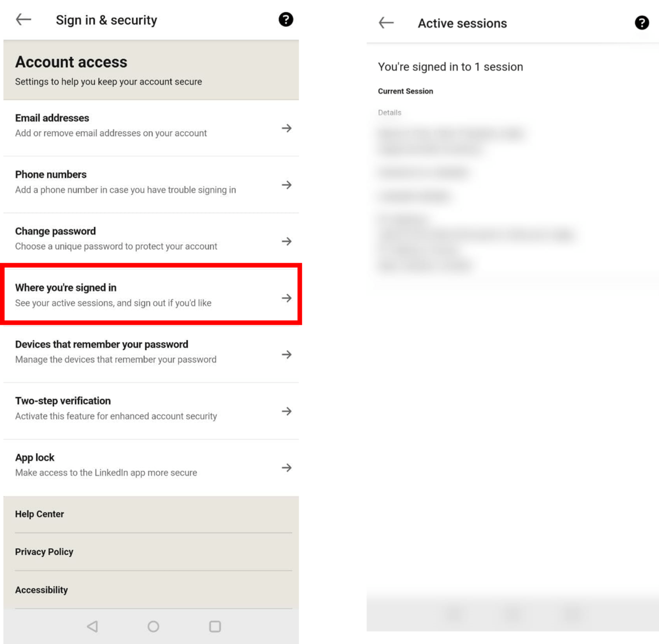
Task: Open Change password arrow
Action: pyautogui.click(x=287, y=241)
